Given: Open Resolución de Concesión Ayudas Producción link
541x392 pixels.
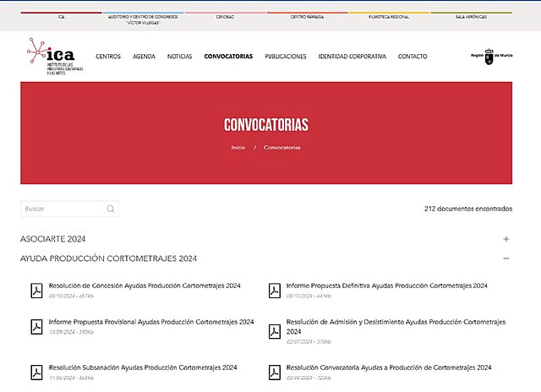Looking at the screenshot, I should tap(145, 286).
